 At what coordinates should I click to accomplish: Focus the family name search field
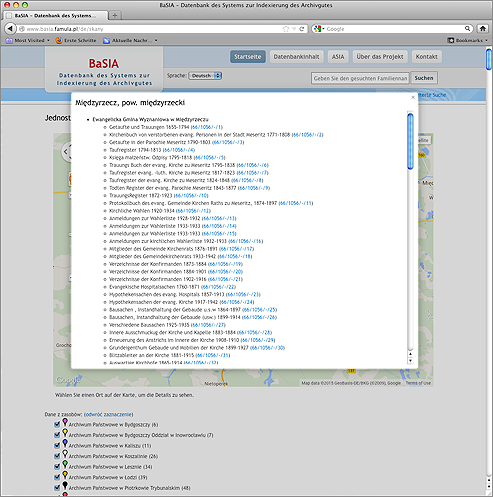[360, 78]
